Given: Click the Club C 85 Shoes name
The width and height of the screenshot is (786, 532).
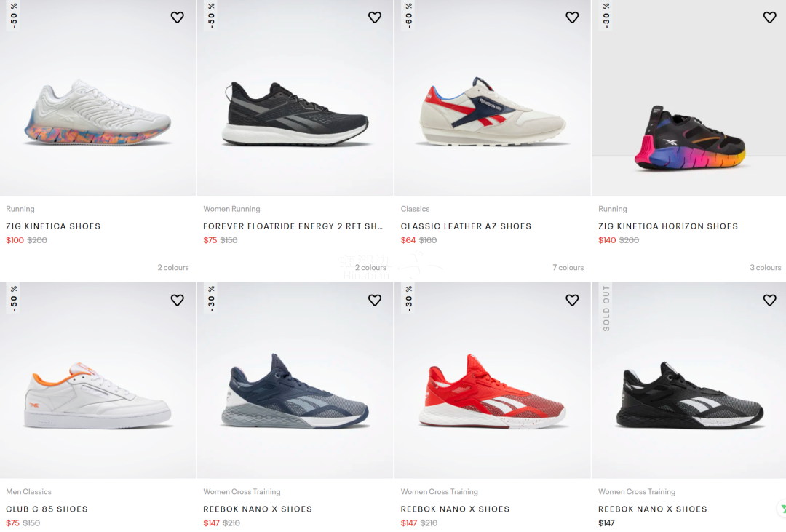Looking at the screenshot, I should tap(47, 509).
